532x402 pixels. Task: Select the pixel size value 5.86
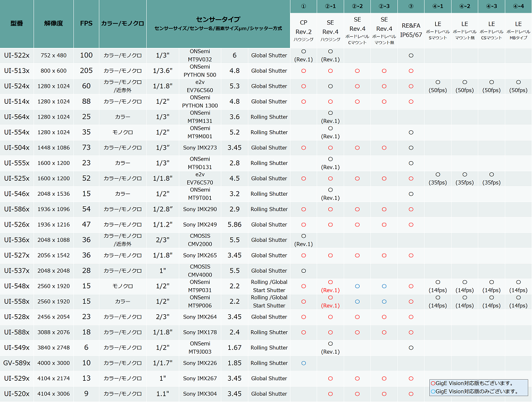pyautogui.click(x=235, y=224)
